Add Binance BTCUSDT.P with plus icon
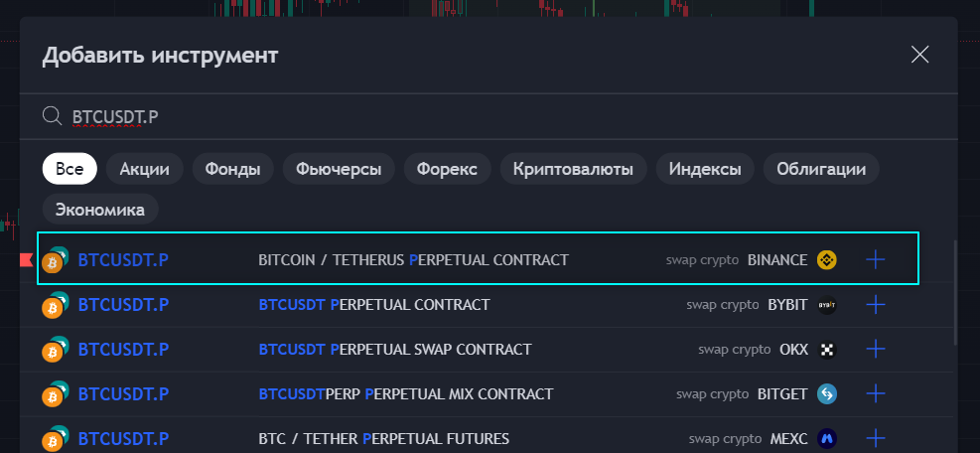The width and height of the screenshot is (980, 453). (x=875, y=260)
